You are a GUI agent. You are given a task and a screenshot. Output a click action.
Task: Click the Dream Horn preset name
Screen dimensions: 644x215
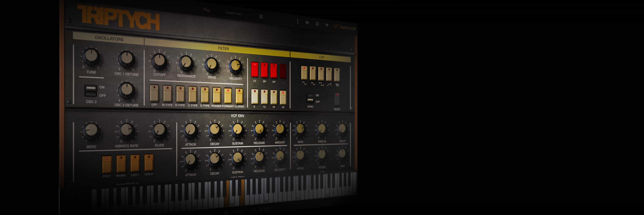point(233,13)
